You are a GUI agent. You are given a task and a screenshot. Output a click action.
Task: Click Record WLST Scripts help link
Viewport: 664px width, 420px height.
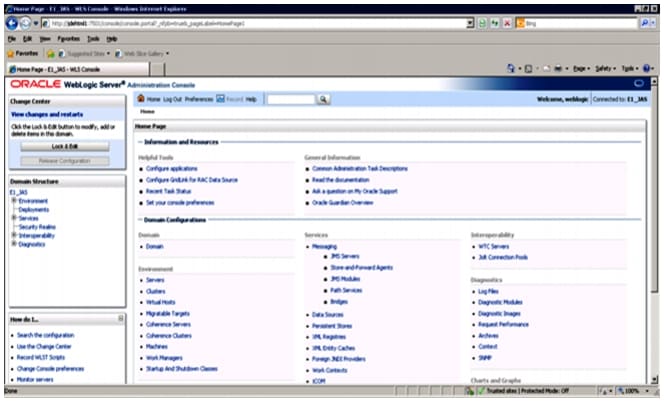(41, 357)
